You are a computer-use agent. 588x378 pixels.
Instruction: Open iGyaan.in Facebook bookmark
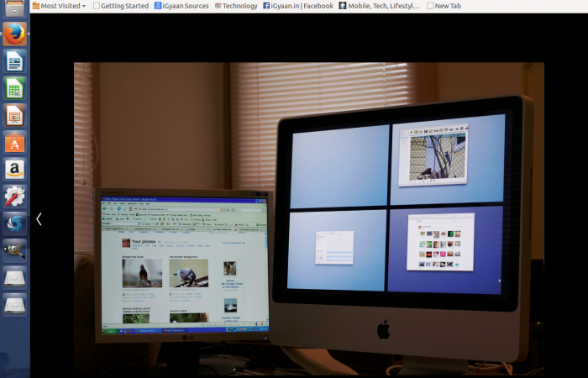pos(298,6)
